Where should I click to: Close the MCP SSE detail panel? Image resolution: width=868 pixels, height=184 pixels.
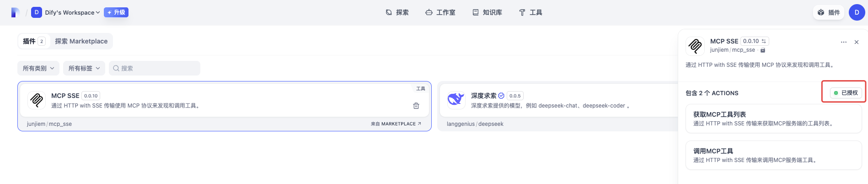pyautogui.click(x=856, y=42)
